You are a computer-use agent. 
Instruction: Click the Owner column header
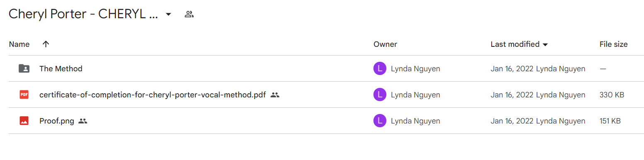coord(385,44)
